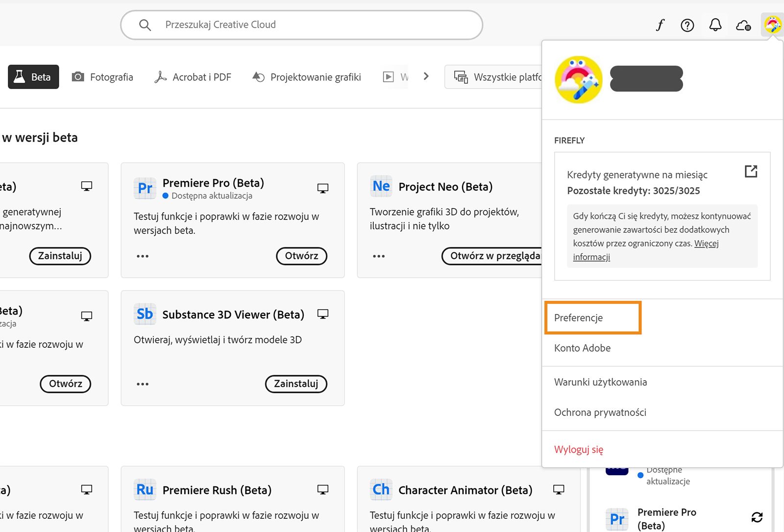This screenshot has width=784, height=532.
Task: Click the Premiere Rush Ru app icon
Action: 145,489
